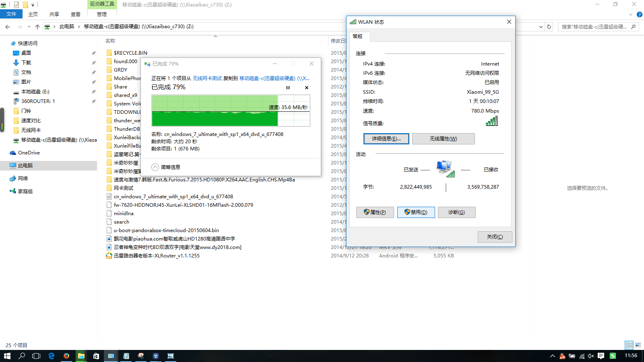Open the Windows Start menu
Screen dimensions: 644x362
click(x=7, y=356)
